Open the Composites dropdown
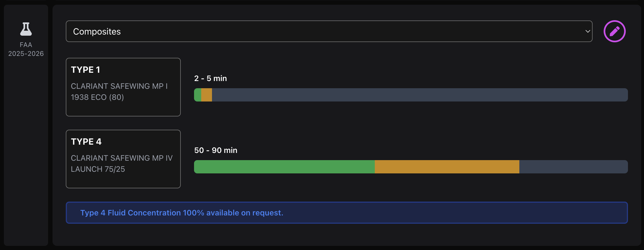The image size is (644, 250). (329, 31)
